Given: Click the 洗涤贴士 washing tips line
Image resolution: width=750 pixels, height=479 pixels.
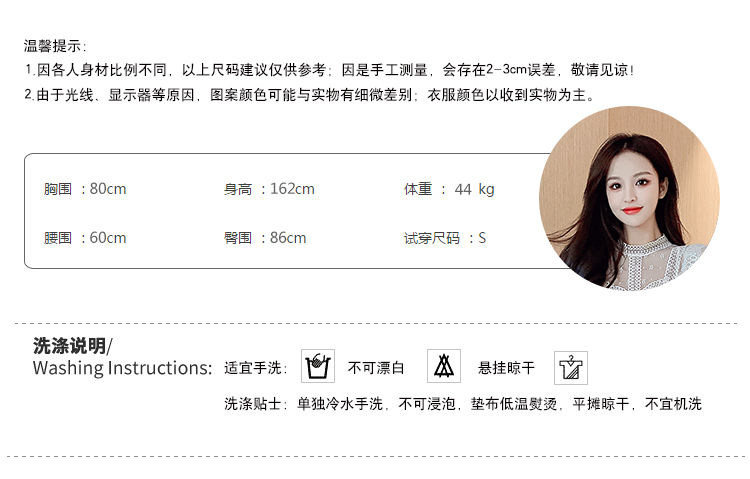Looking at the screenshot, I should [463, 404].
